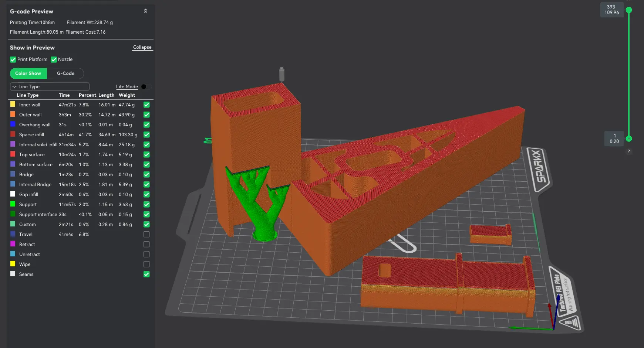Click the Custom teal color swatch

13,224
